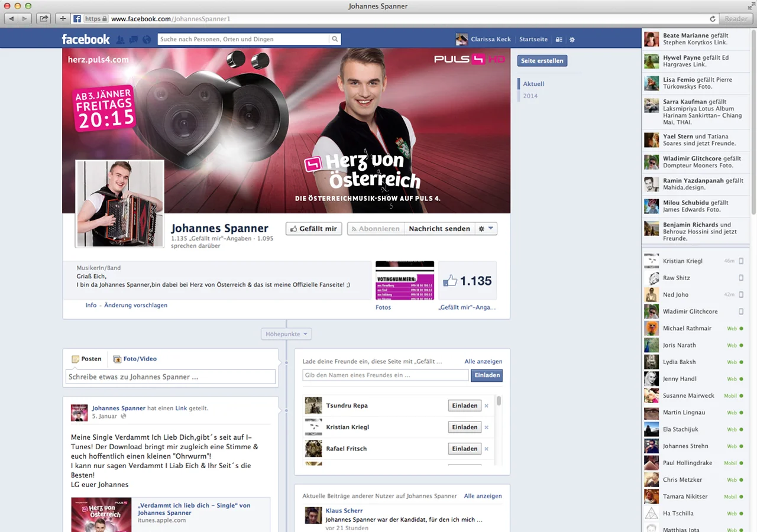Image resolution: width=757 pixels, height=532 pixels.
Task: Click the Abonnieren button
Action: [x=376, y=229]
